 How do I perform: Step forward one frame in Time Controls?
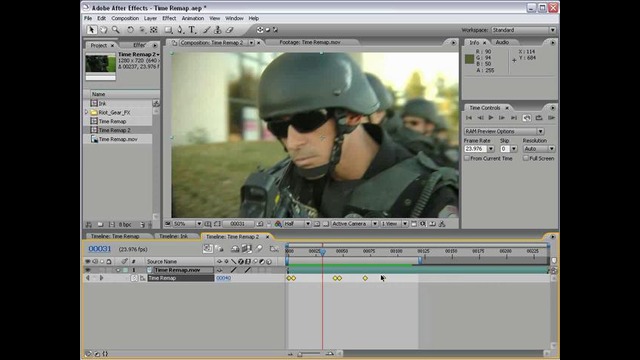(x=502, y=118)
